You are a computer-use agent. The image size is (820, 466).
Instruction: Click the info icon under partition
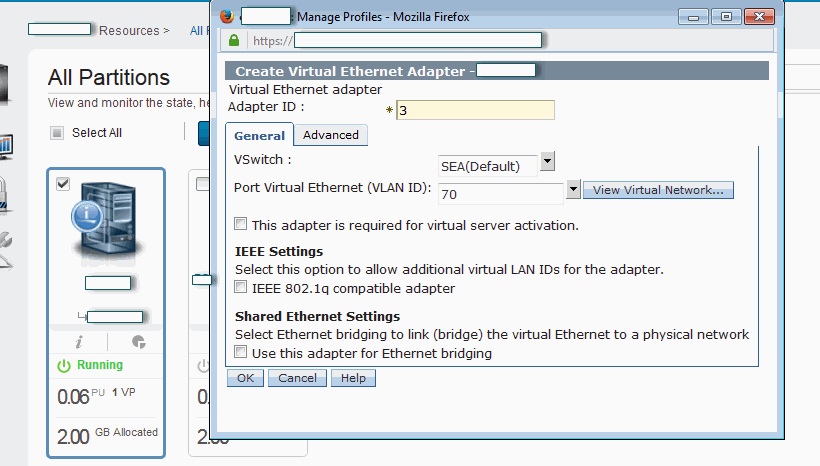(78, 341)
